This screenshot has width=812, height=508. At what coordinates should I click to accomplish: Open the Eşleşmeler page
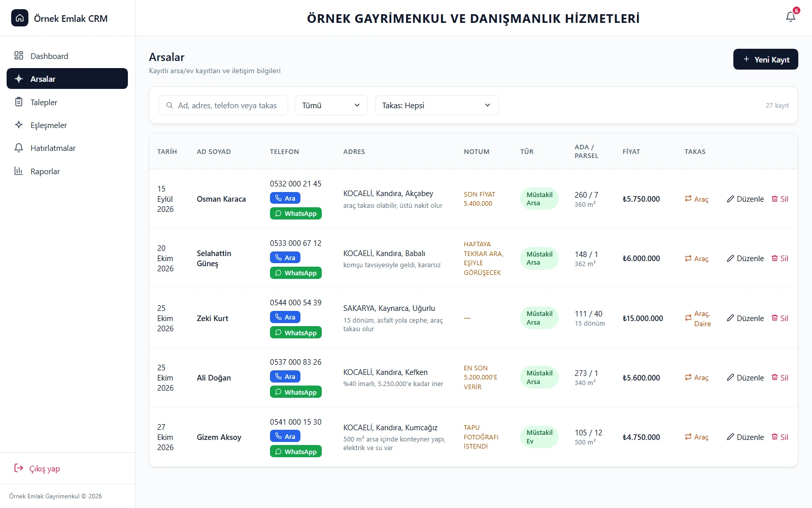tap(67, 125)
